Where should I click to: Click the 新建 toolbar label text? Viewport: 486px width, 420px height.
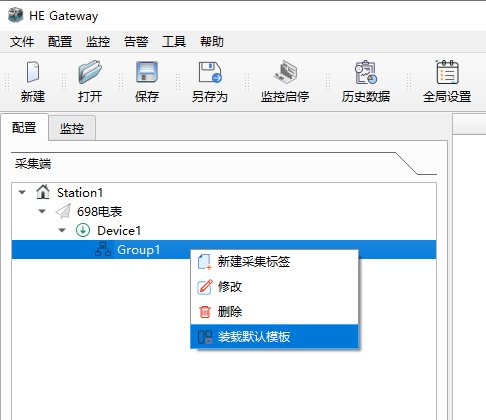(33, 97)
